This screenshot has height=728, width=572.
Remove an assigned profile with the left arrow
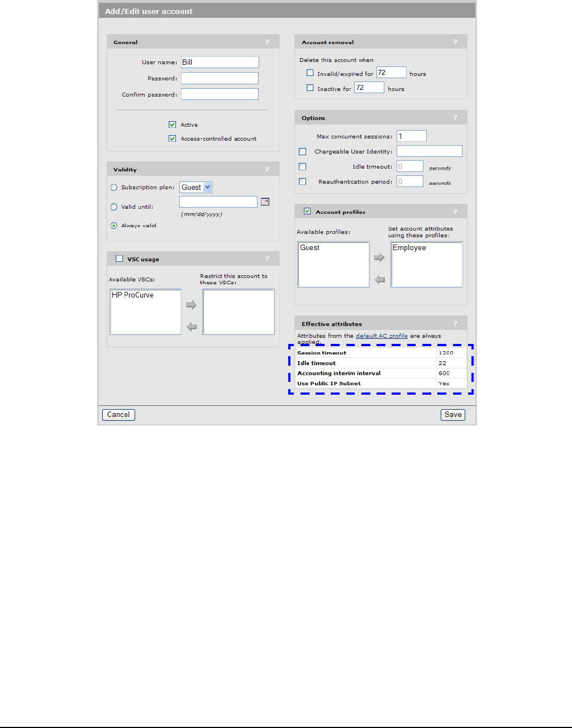coord(379,280)
